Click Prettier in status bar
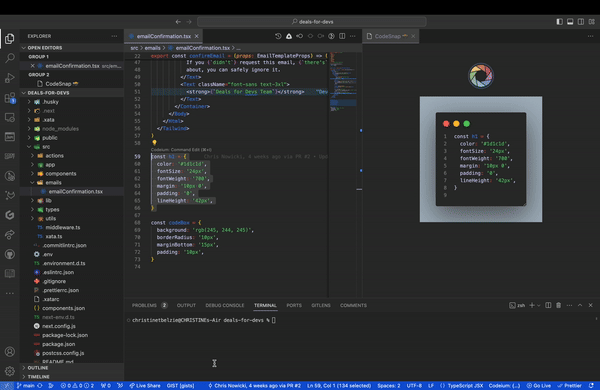 click(569, 385)
